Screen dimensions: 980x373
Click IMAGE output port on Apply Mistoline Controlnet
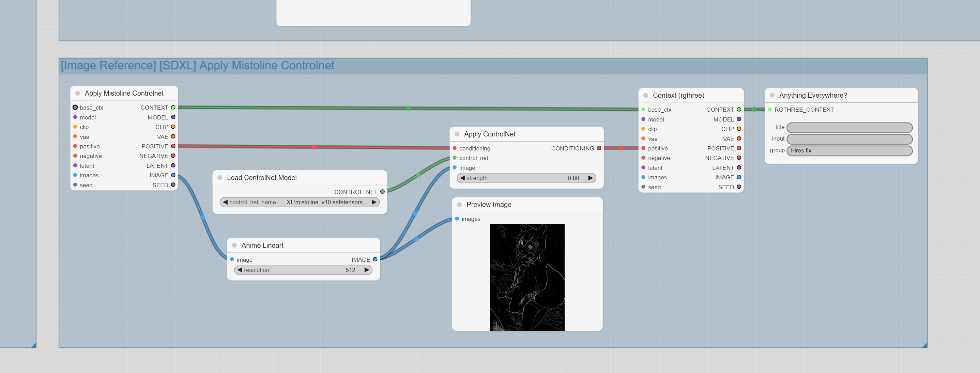click(173, 175)
